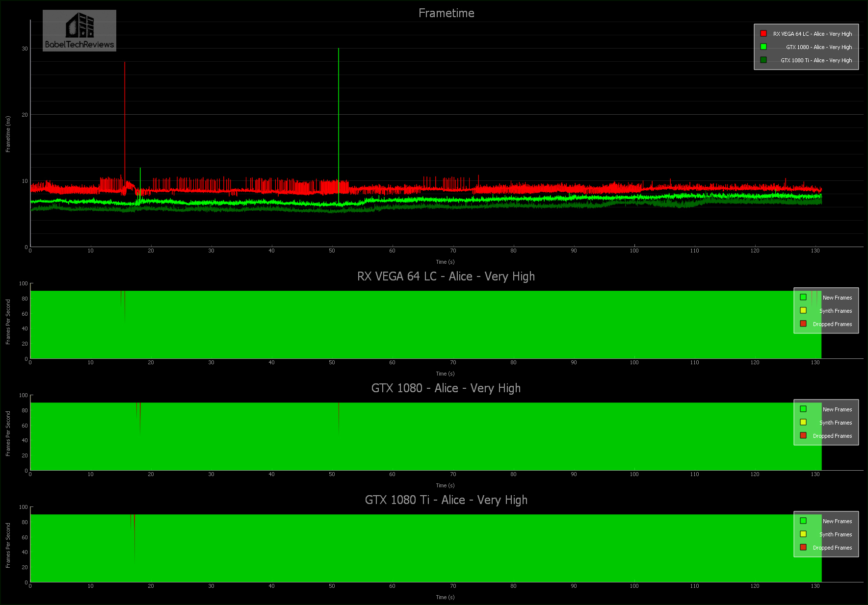Select 'GTX 1080 Ti - Alice - Very High' legend label

coord(816,60)
